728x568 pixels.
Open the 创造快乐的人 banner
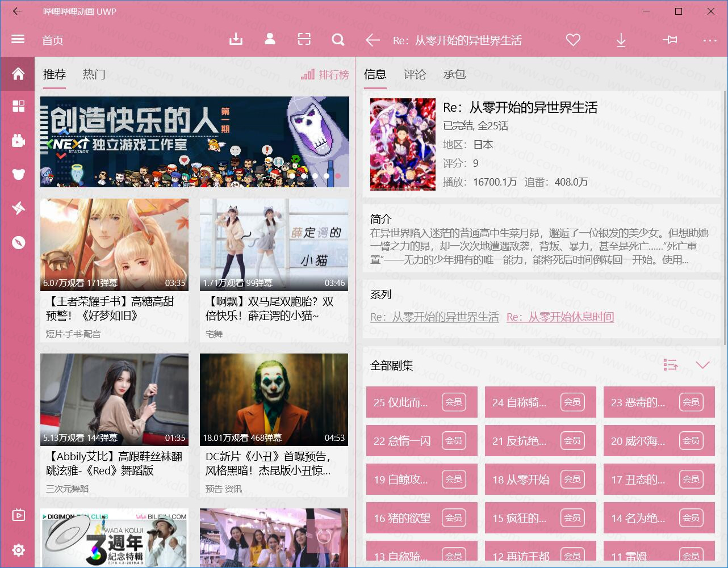coord(195,142)
